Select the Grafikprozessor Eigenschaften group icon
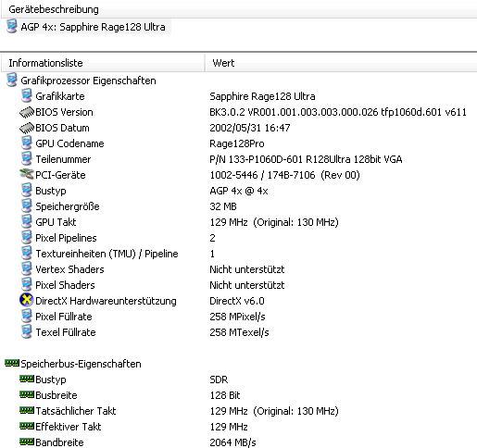The image size is (477, 448). tap(12, 81)
